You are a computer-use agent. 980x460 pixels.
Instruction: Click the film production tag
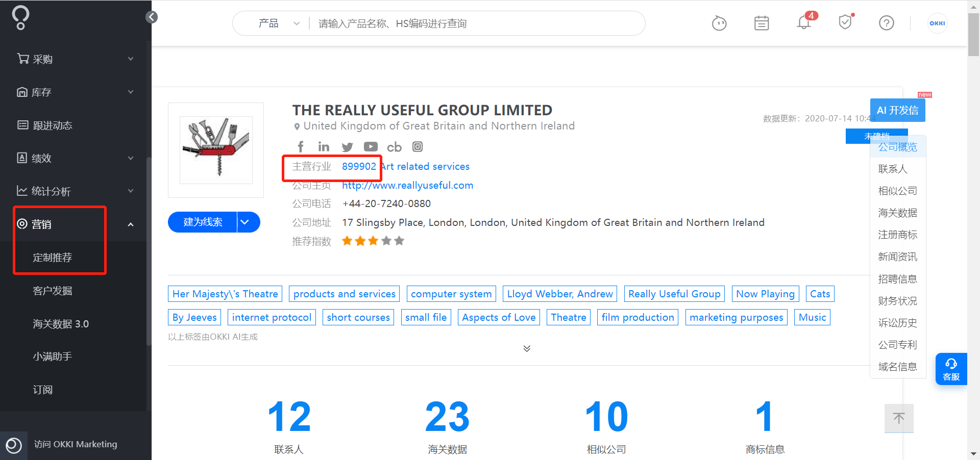[638, 317]
